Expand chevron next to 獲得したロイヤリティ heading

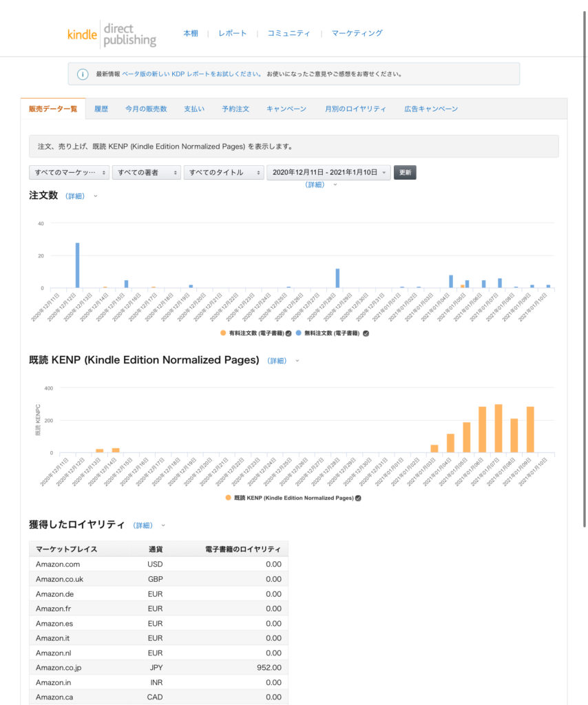click(163, 525)
